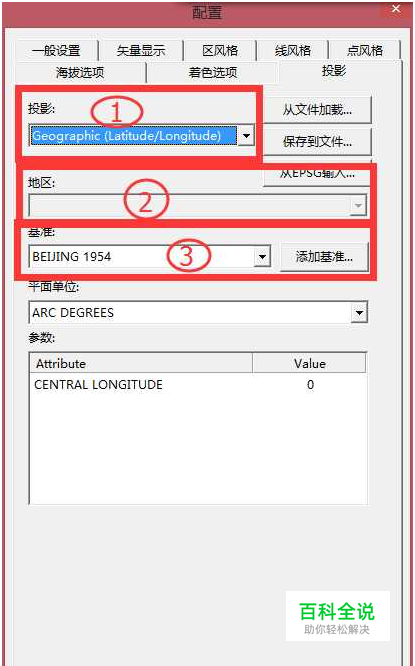Click the 从EPSG输入 button
The image size is (415, 666).
317,173
